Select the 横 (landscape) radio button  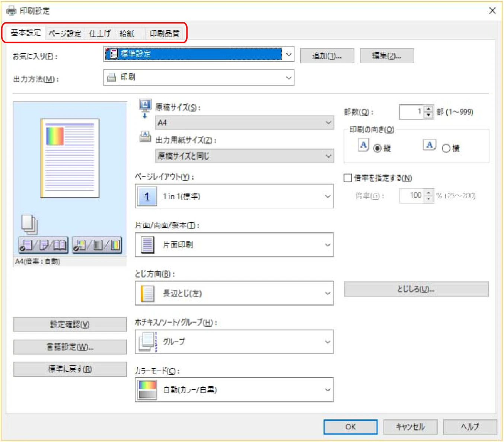pyautogui.click(x=446, y=148)
